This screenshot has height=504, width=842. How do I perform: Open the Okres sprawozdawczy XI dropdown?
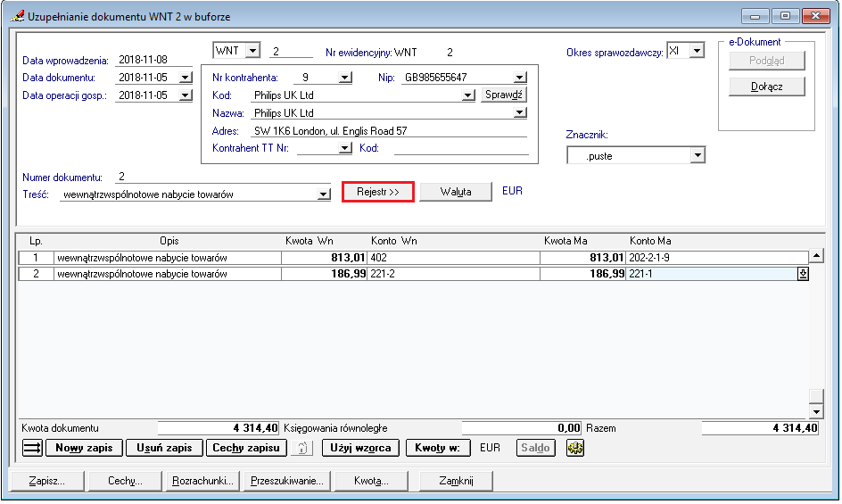[697, 51]
